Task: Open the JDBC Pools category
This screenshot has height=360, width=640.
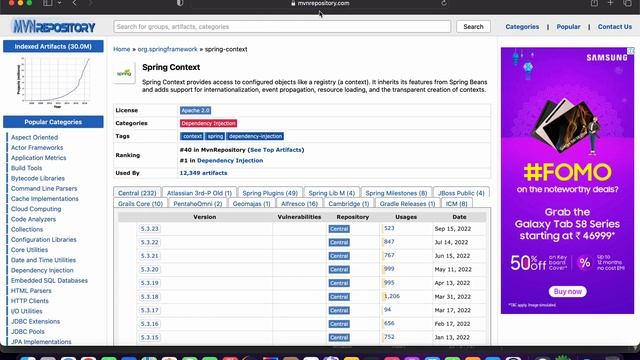Action: pyautogui.click(x=27, y=332)
